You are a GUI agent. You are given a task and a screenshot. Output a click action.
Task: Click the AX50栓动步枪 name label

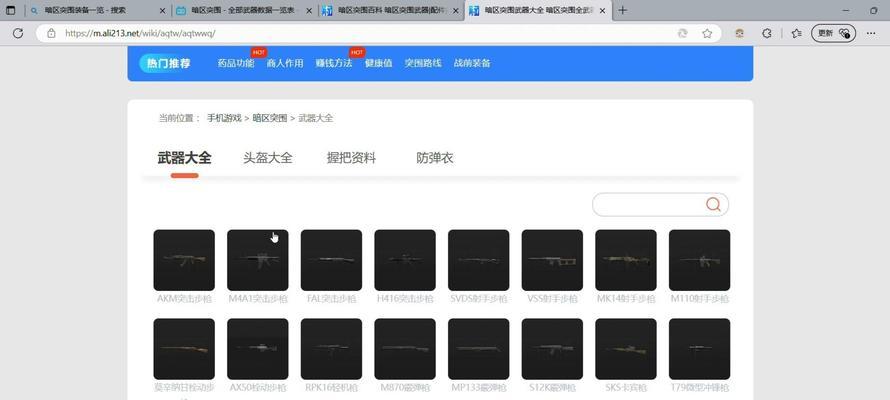click(x=258, y=388)
